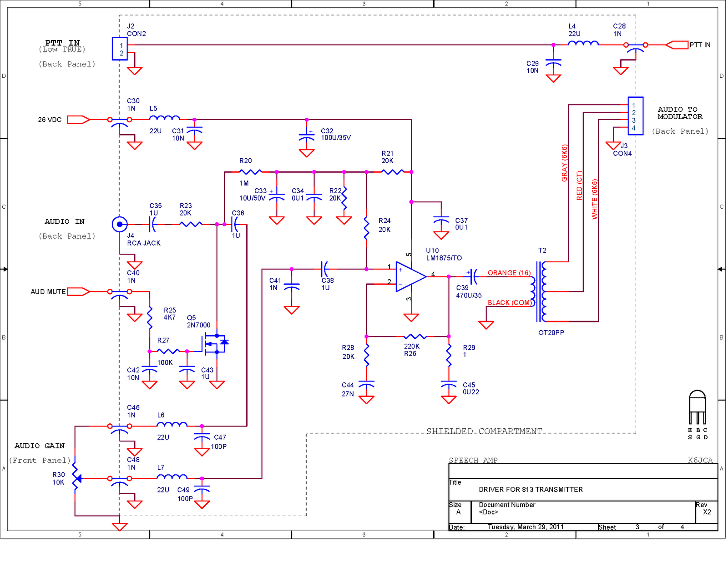Select the 26 VDC input port symbol
This screenshot has height=562, width=728.
pyautogui.click(x=79, y=120)
